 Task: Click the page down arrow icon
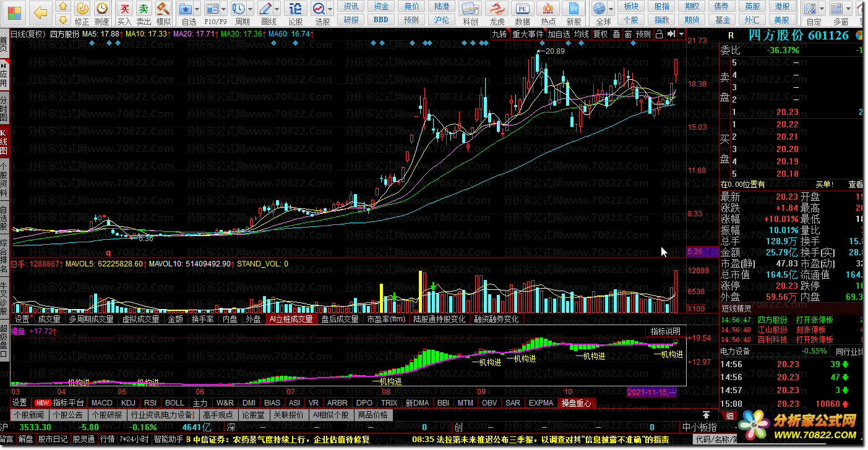pyautogui.click(x=62, y=20)
